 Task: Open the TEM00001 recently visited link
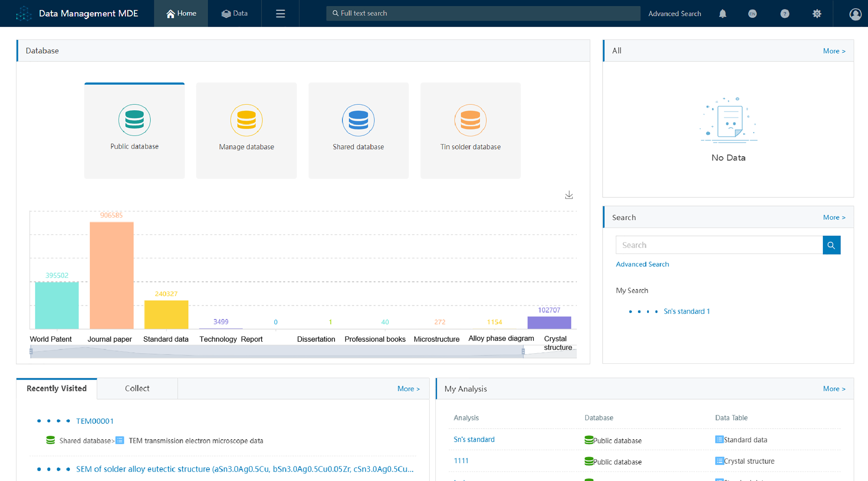pyautogui.click(x=95, y=421)
